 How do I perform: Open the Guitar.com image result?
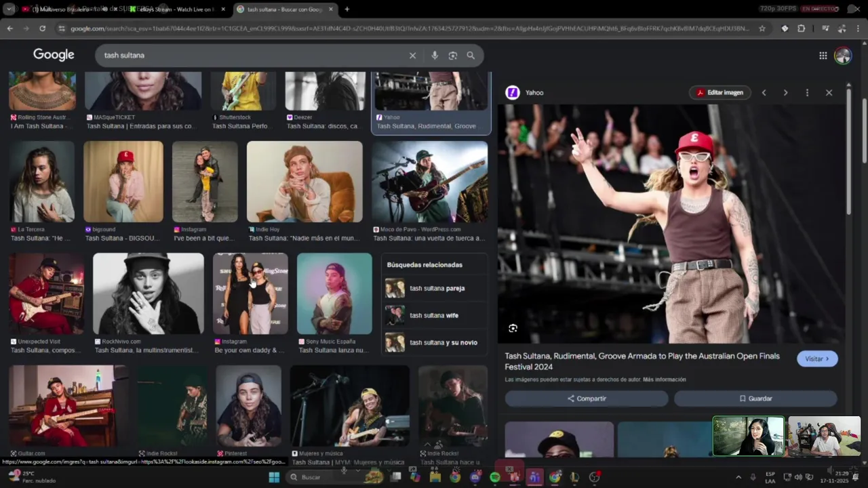coord(68,406)
